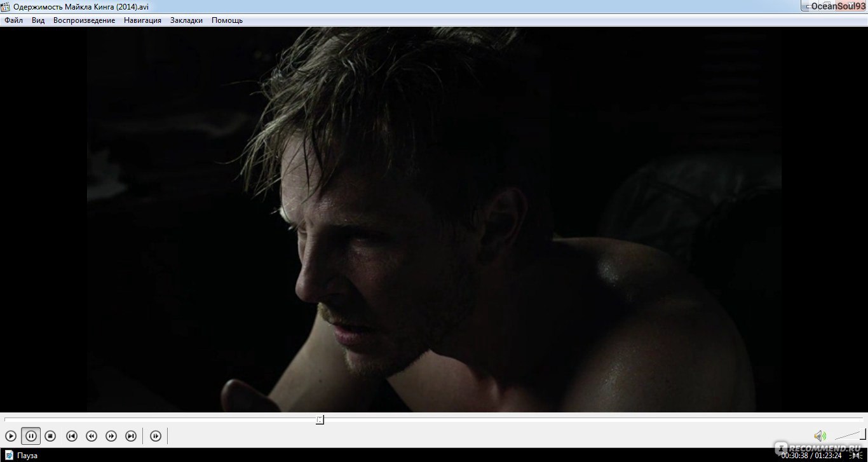Open the Файл menu
The width and height of the screenshot is (868, 462).
[13, 20]
